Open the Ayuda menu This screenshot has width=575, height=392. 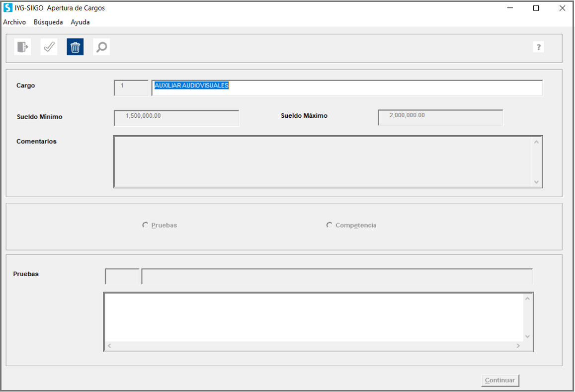(81, 22)
